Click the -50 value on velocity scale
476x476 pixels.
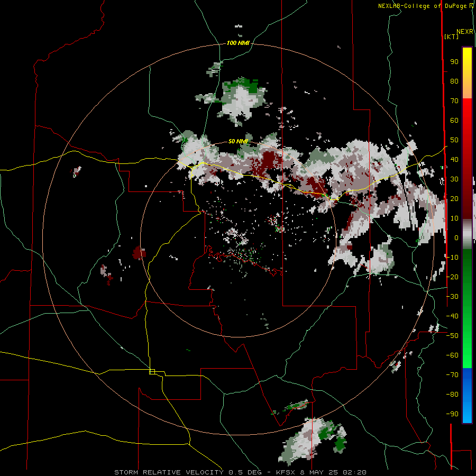click(x=452, y=336)
